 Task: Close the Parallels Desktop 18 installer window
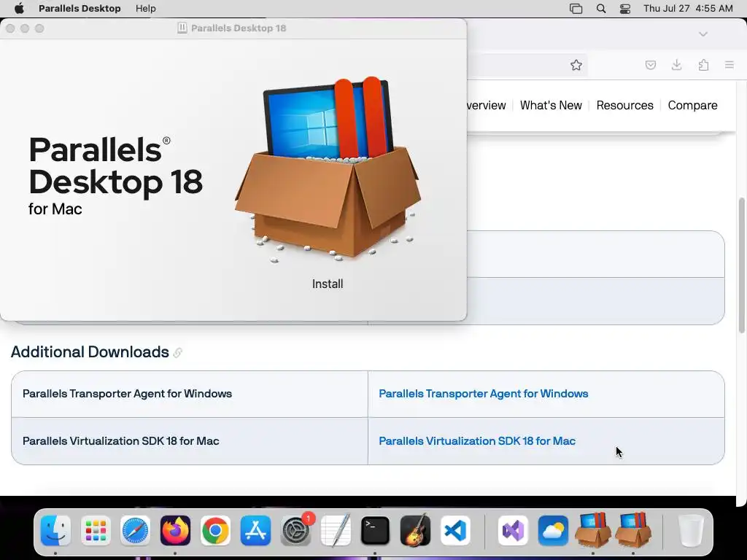click(10, 28)
